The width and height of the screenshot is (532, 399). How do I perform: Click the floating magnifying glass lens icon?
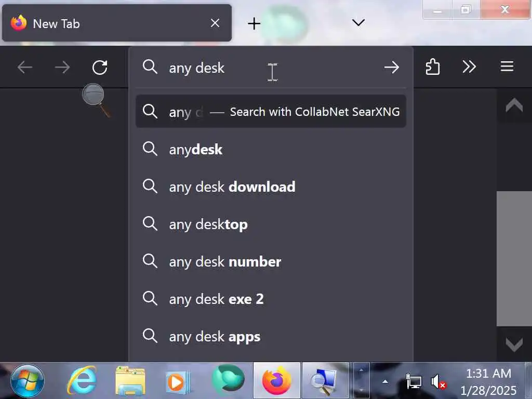[96, 100]
